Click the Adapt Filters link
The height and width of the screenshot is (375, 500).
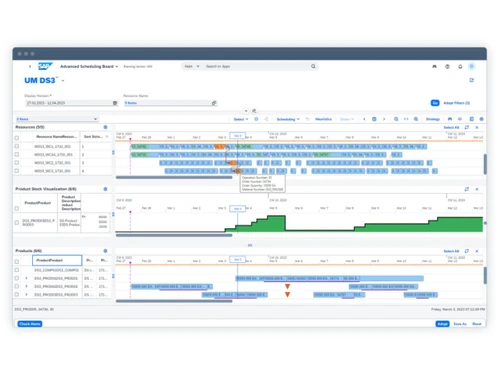point(457,103)
